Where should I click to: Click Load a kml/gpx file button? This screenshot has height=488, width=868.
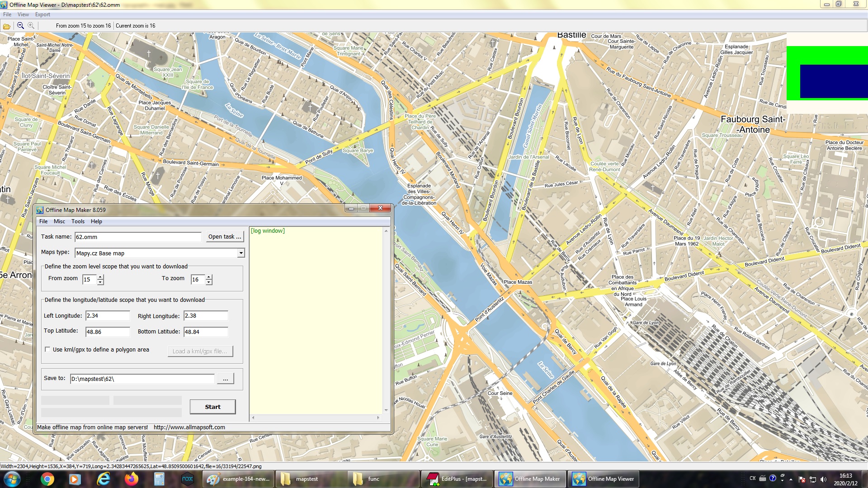(200, 351)
